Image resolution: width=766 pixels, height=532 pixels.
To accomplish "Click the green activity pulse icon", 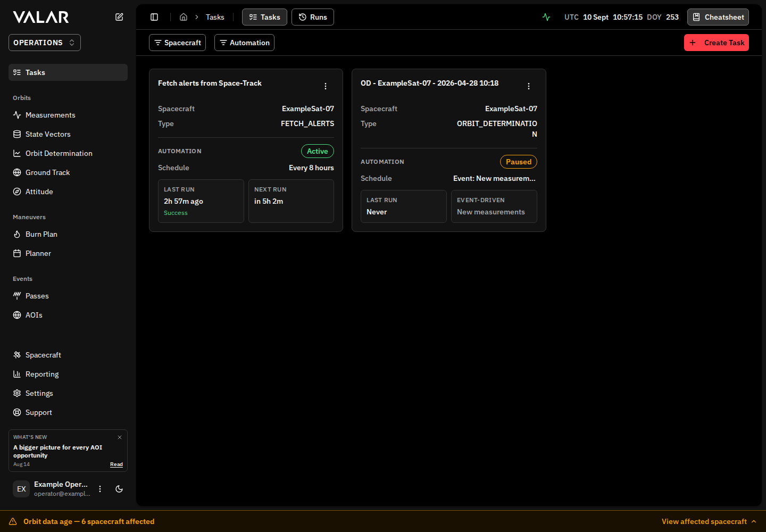I will (x=546, y=17).
